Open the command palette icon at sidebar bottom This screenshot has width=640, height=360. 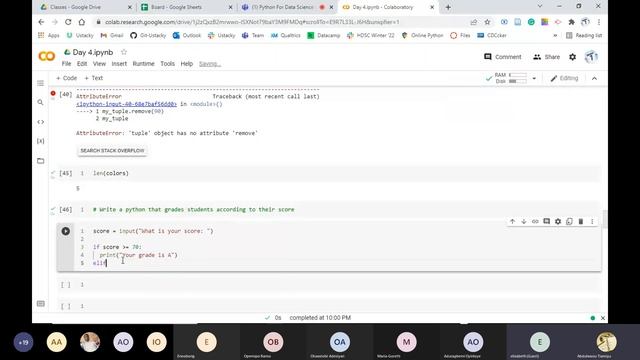pos(40,303)
